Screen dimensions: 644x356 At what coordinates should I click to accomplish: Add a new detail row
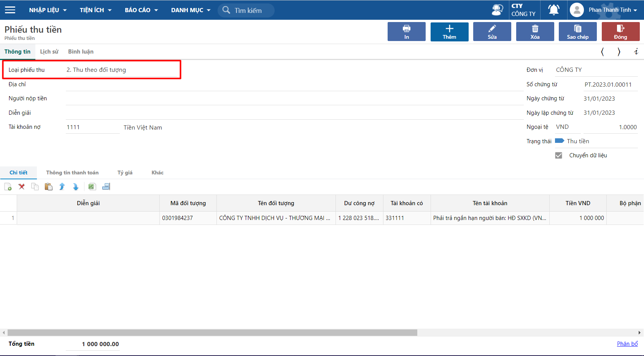point(8,187)
